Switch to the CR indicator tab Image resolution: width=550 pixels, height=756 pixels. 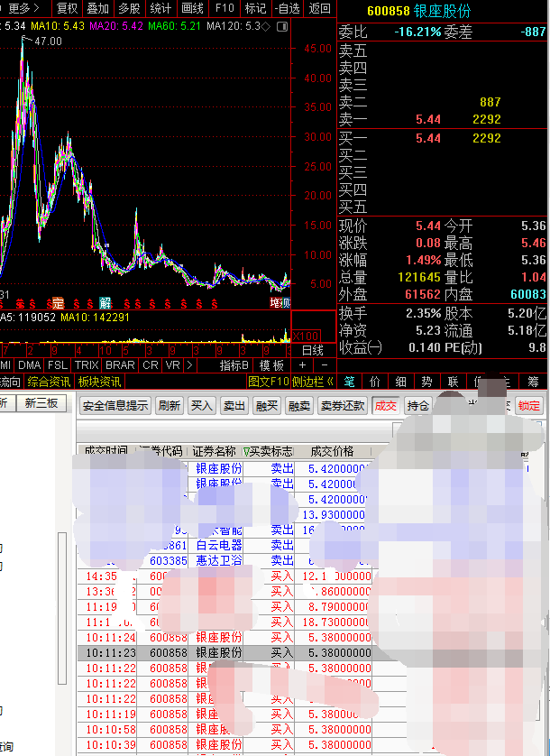[151, 365]
